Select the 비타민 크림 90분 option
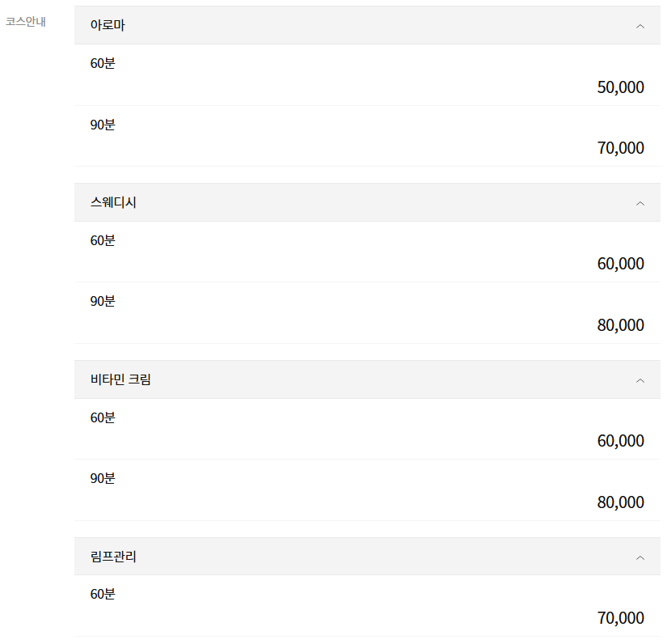This screenshot has height=644, width=667. coord(103,478)
